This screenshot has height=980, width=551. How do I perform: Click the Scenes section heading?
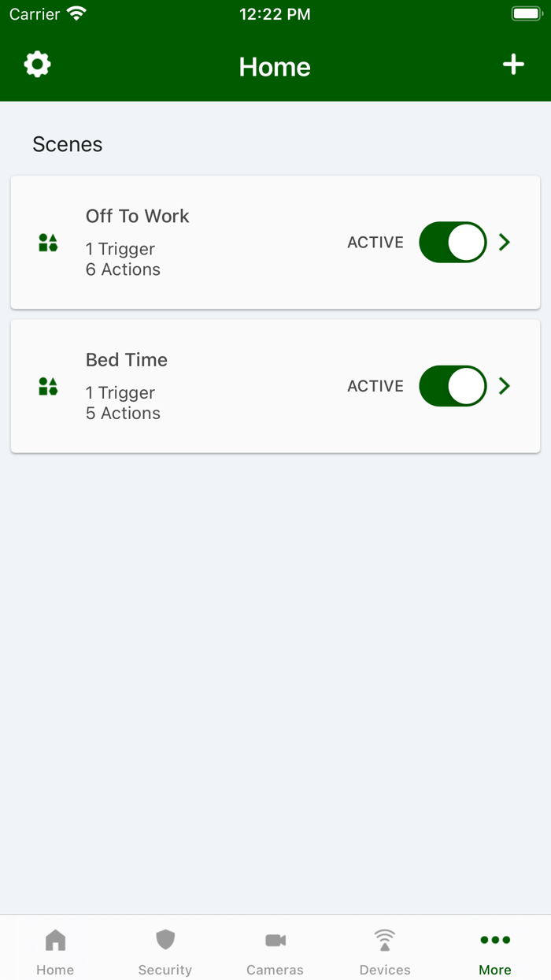click(x=67, y=144)
